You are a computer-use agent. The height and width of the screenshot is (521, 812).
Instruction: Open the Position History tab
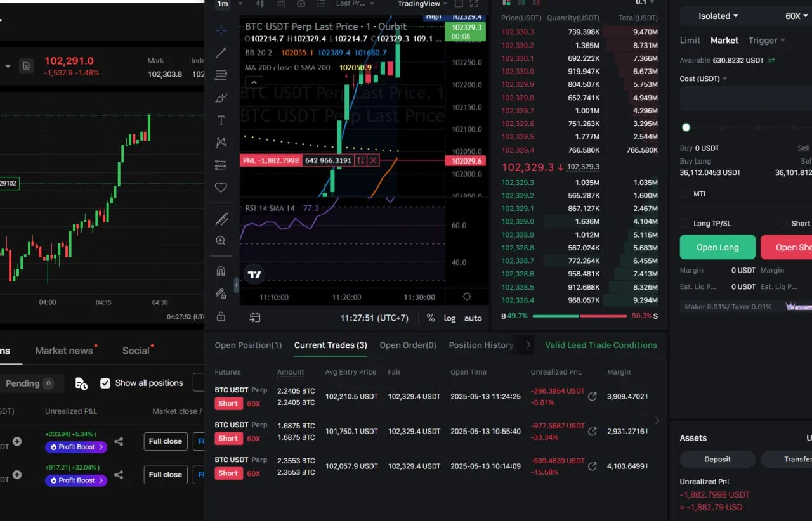481,345
